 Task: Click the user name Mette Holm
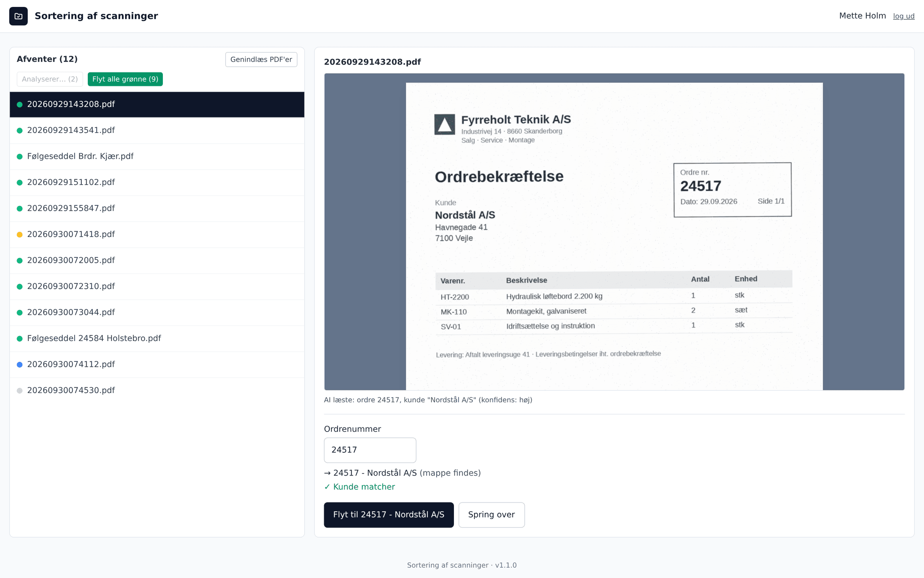(862, 16)
